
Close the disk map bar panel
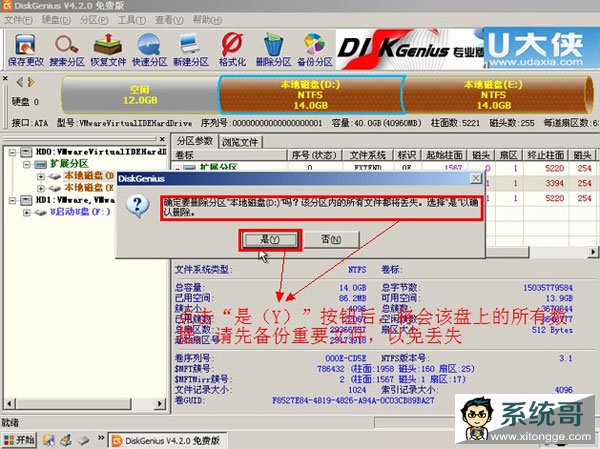point(5,78)
